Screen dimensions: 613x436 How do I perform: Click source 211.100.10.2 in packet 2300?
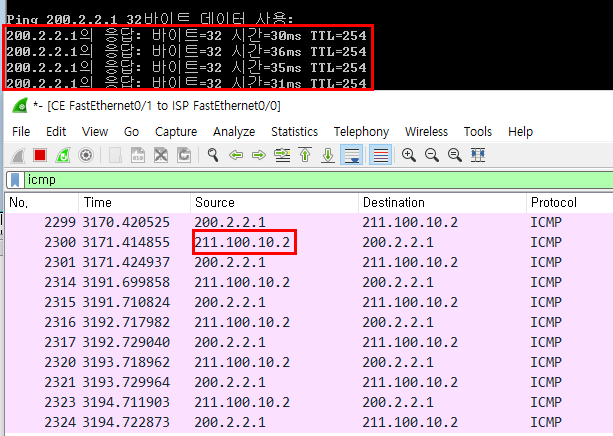(242, 242)
